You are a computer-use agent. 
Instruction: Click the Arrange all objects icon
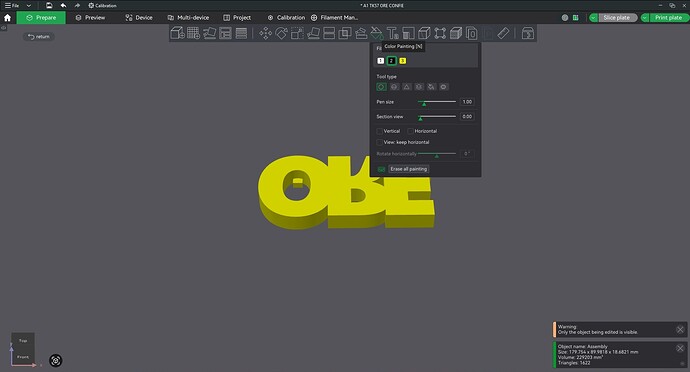tap(225, 33)
